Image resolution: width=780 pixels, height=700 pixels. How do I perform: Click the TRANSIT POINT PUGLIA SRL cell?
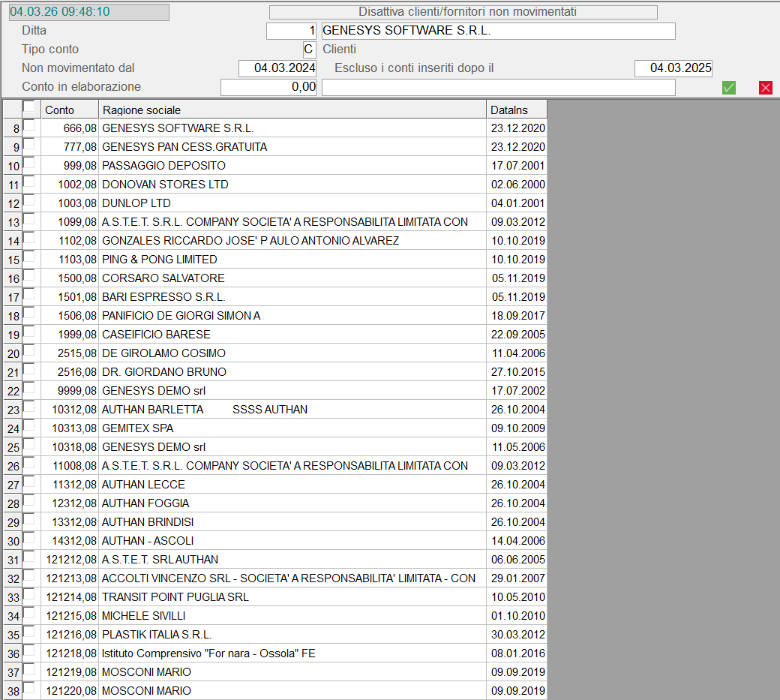point(292,597)
